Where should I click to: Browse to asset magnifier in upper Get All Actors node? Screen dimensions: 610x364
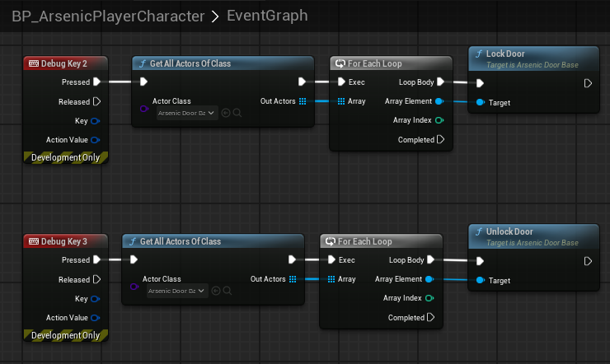click(237, 113)
